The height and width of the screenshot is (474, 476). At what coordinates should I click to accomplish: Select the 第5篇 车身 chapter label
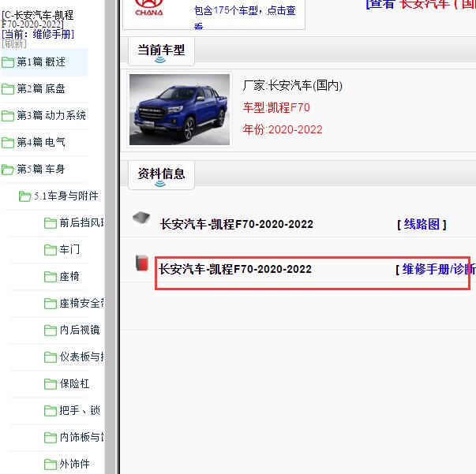[x=41, y=169]
